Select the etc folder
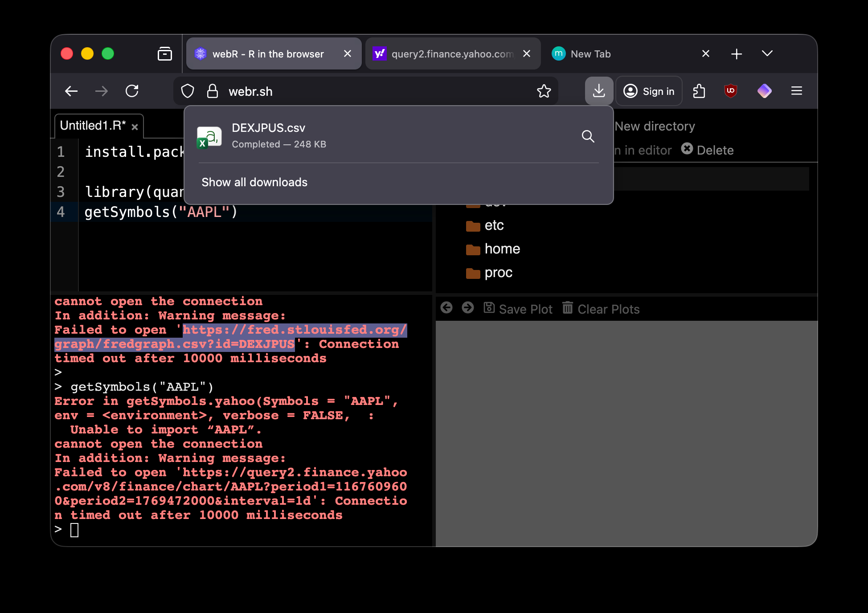This screenshot has width=868, height=613. coord(494,225)
